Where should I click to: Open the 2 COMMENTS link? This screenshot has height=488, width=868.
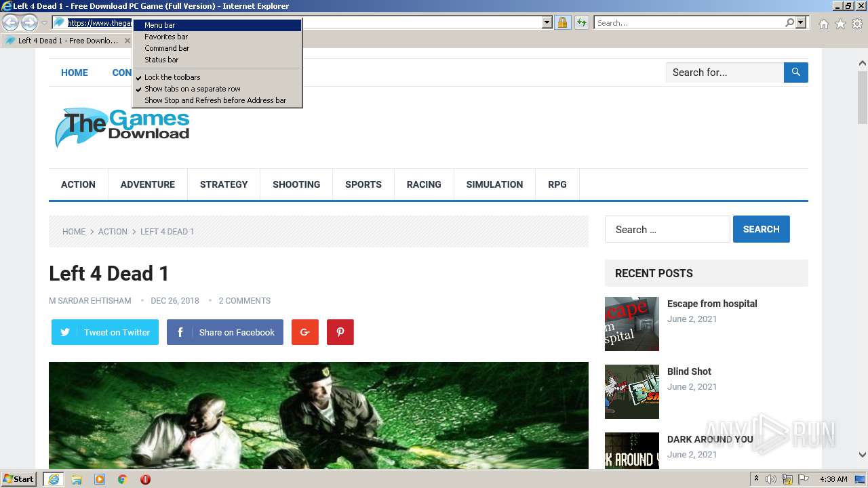244,301
